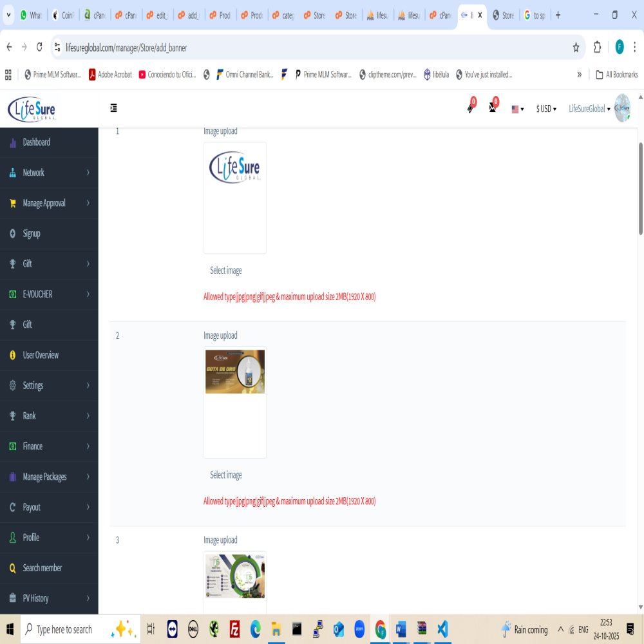The image size is (644, 644).
Task: Open the browser Extensions puzzle icon
Action: pos(597,47)
